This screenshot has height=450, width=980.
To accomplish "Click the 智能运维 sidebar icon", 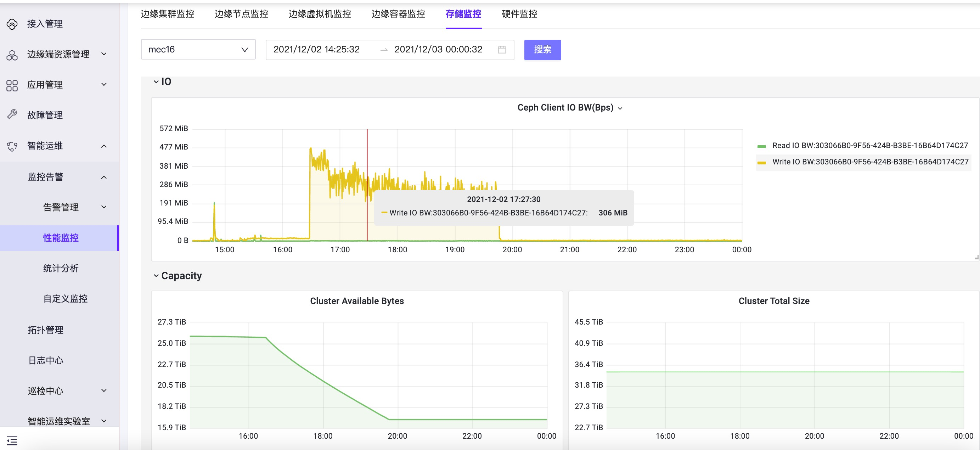I will [12, 146].
